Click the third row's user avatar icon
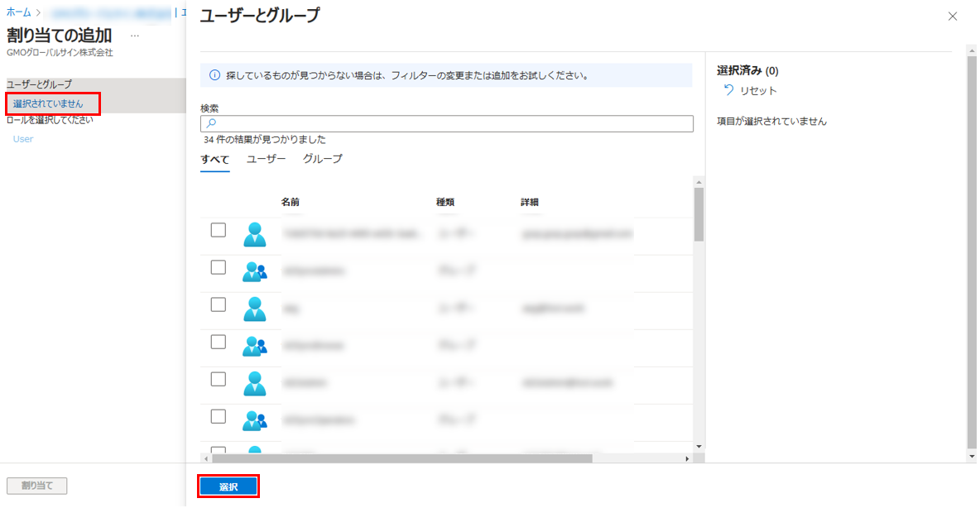This screenshot has width=980, height=508. [x=254, y=309]
